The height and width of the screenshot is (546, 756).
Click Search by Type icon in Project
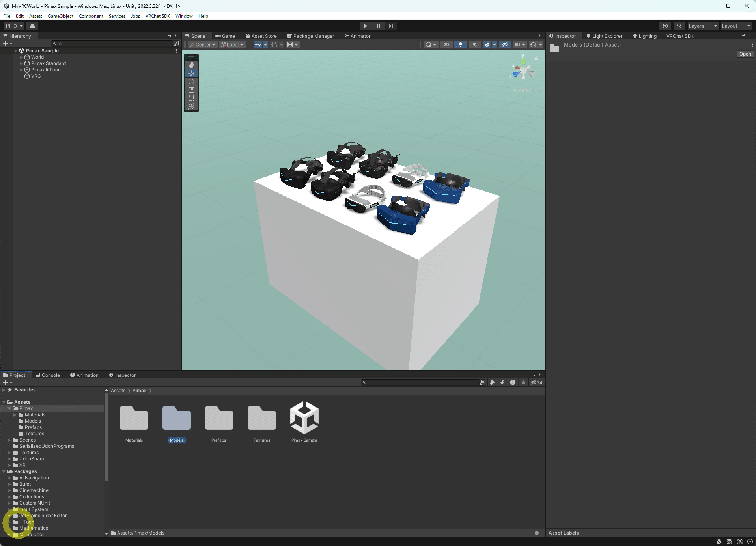(x=493, y=382)
